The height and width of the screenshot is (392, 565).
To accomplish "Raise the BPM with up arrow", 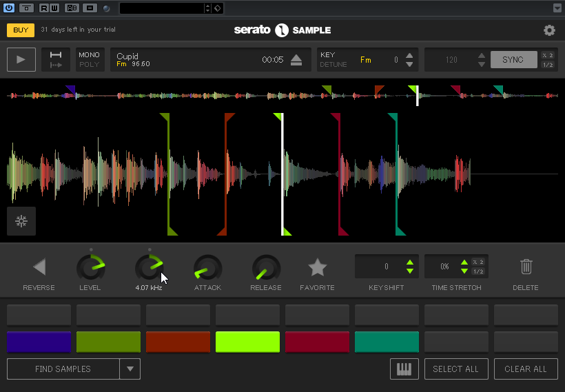I will (482, 56).
